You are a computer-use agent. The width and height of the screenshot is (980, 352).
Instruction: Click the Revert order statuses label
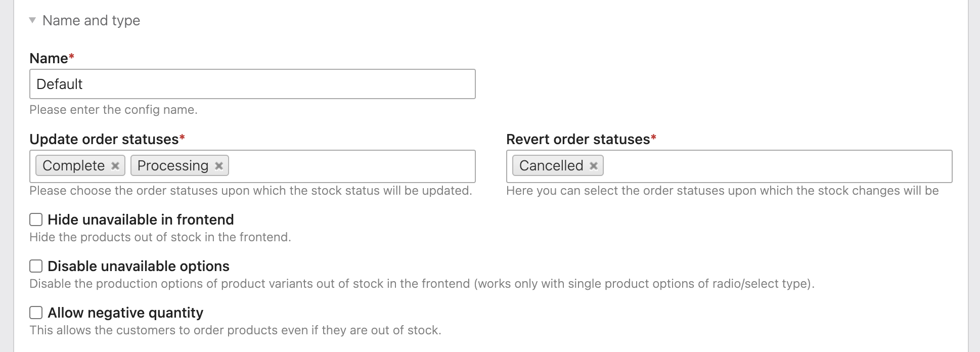[x=577, y=139]
